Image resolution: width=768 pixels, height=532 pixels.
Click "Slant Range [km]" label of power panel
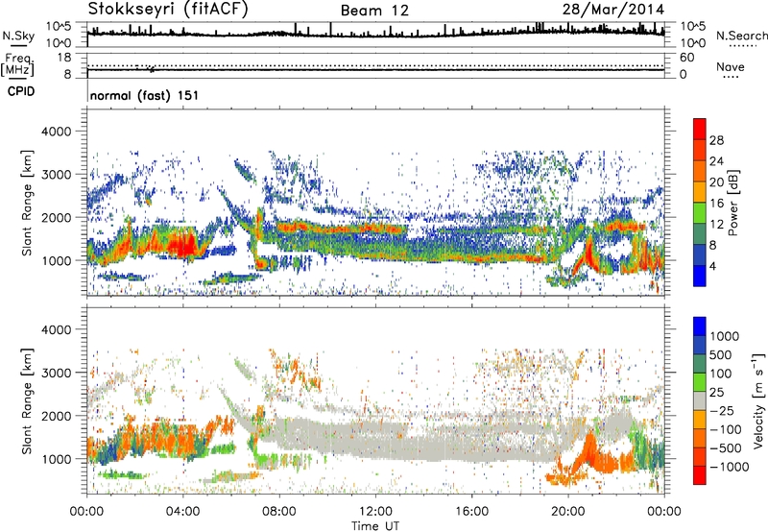pyautogui.click(x=27, y=203)
